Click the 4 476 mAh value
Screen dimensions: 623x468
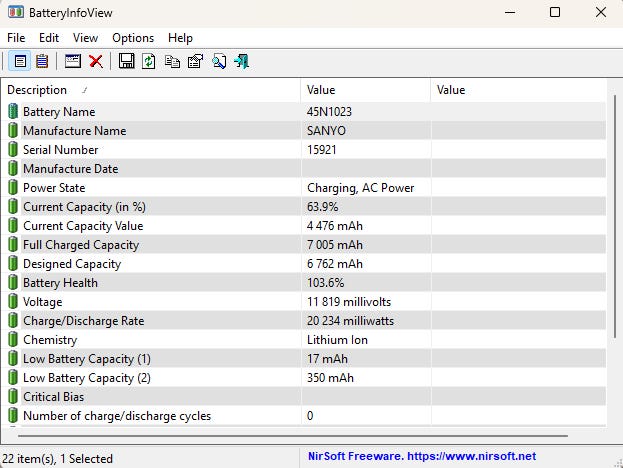coord(335,226)
